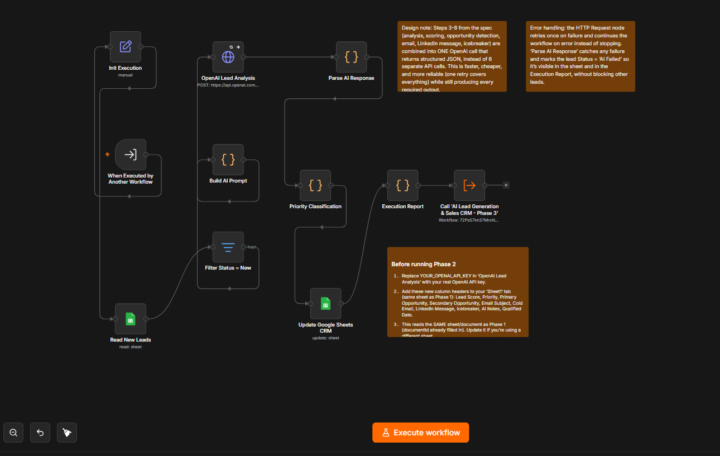Open the Update Google Sheets CRM node
Image resolution: width=720 pixels, height=456 pixels.
coord(326,304)
